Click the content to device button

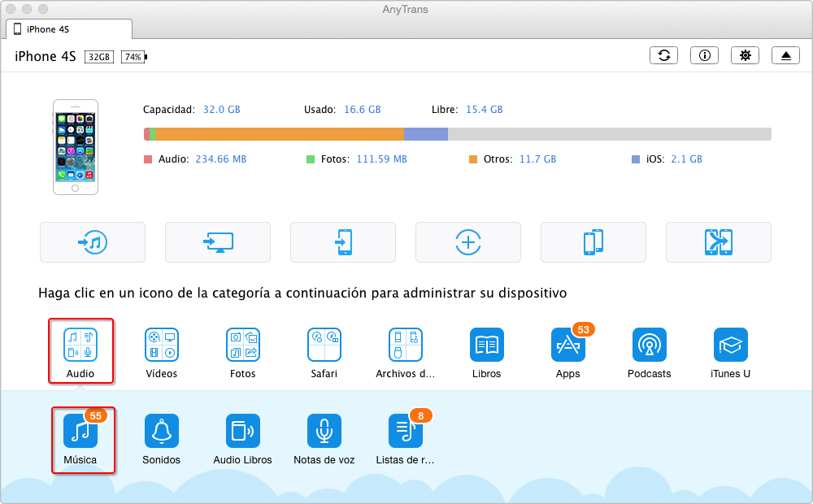[343, 242]
